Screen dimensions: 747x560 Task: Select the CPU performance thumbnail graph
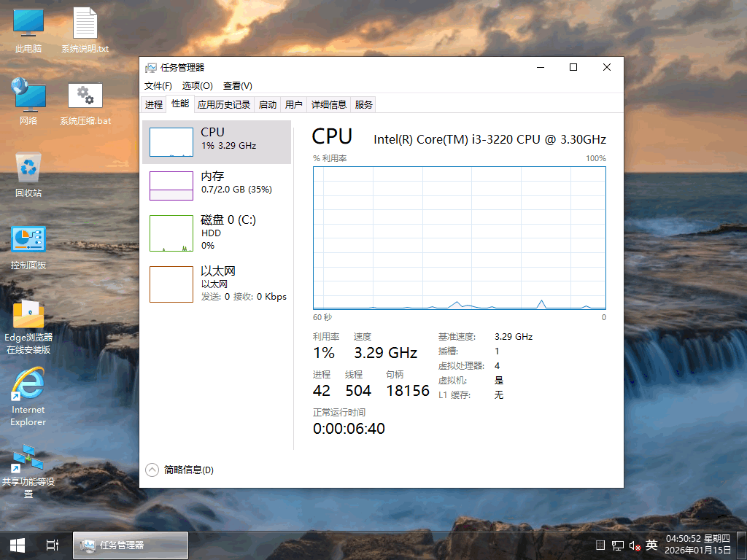[171, 142]
